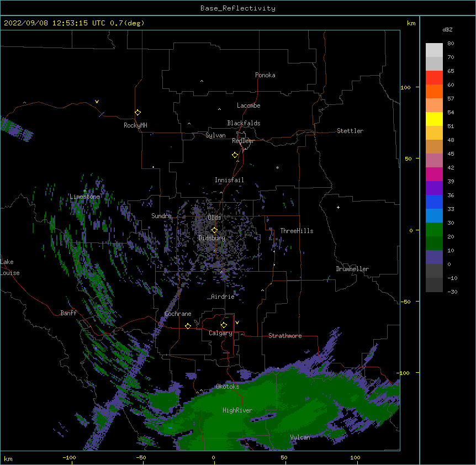
Task: Click the yellow diamond marker above Calgary
Action: click(x=224, y=325)
